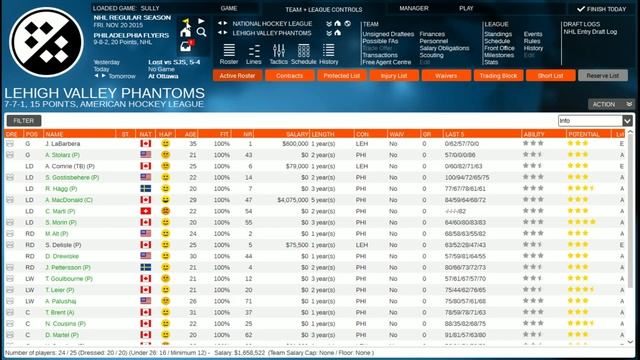The height and width of the screenshot is (360, 640).
Task: Click the white play arrow icon
Action: [201, 21]
